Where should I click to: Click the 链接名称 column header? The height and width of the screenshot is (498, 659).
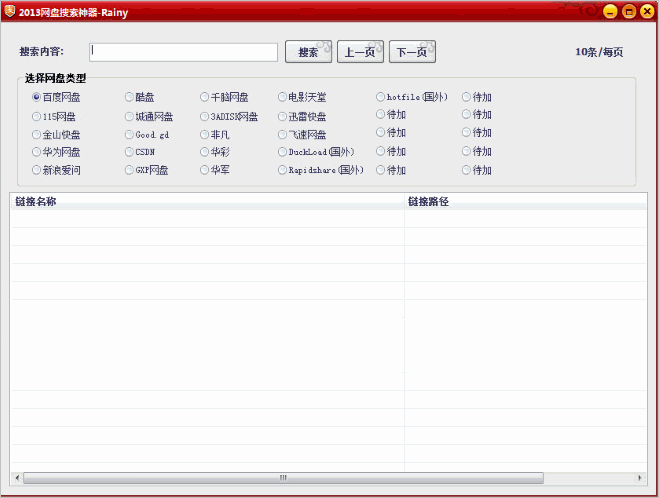207,202
